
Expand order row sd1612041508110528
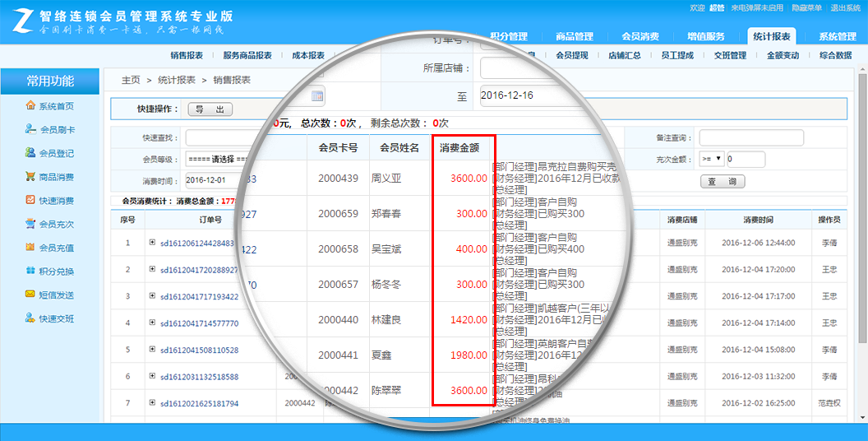(152, 349)
